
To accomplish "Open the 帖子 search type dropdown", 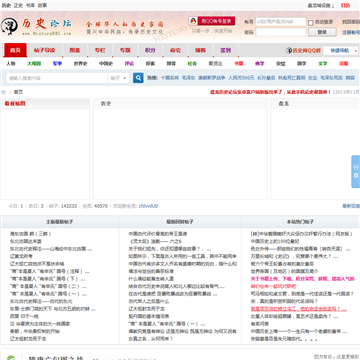I will [x=118, y=78].
